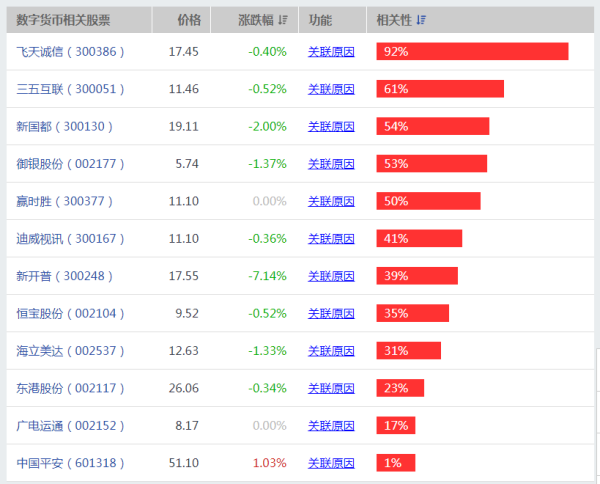This screenshot has width=600, height=484.
Task: Open 关联原因 for 广电运通
Action: click(331, 425)
